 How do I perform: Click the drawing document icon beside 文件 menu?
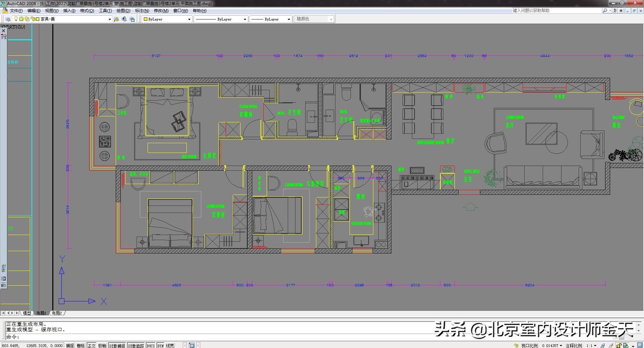tap(5, 11)
